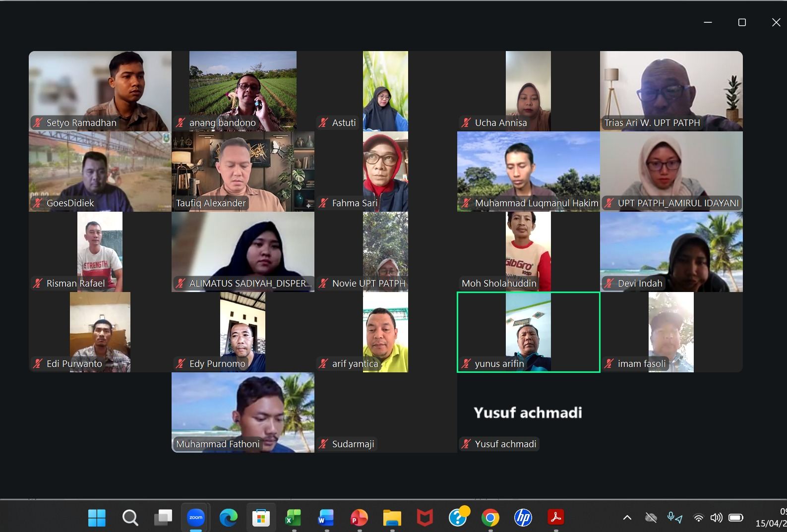Click the 'imam fasoli' name label
Image resolution: width=787 pixels, height=532 pixels.
click(642, 363)
